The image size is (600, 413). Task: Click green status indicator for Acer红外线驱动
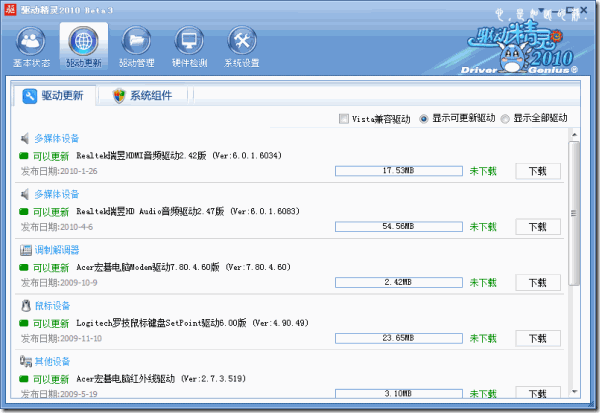point(24,379)
